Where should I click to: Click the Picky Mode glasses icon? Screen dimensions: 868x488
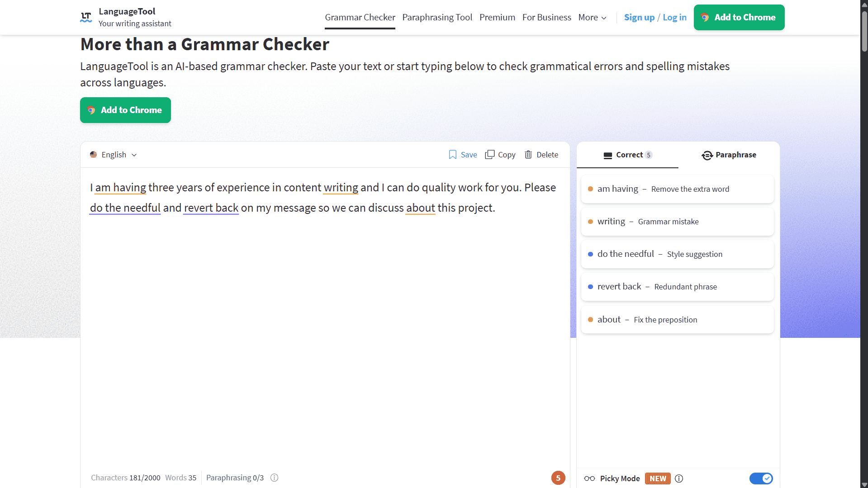[589, 478]
